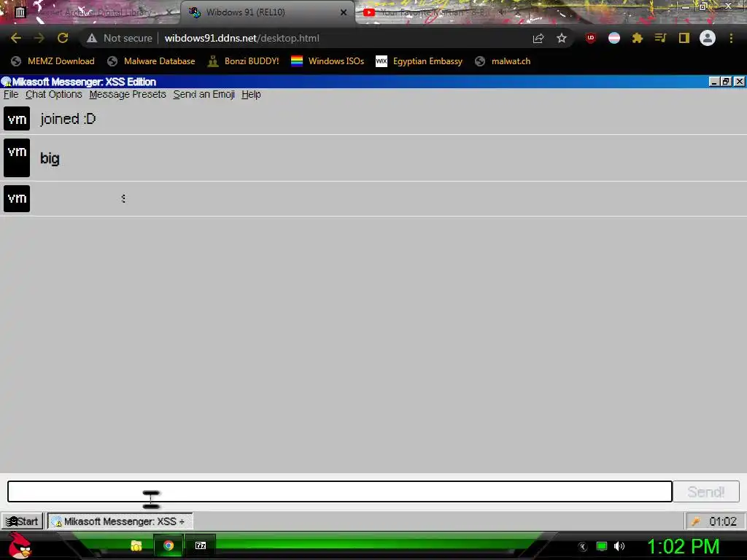Open the 7z icon on the taskbar

[201, 545]
